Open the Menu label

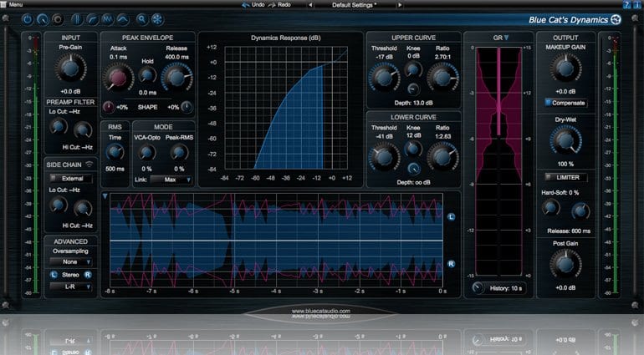tap(16, 4)
